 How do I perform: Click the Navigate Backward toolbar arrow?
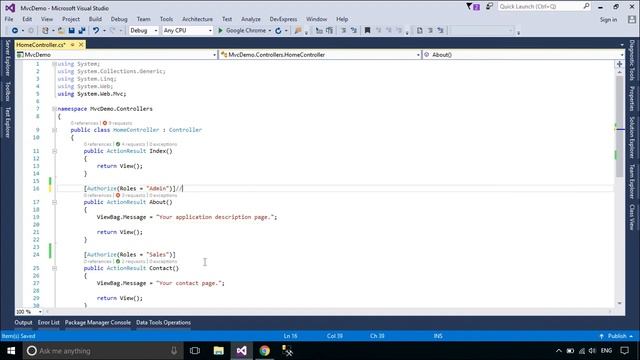pos(15,31)
